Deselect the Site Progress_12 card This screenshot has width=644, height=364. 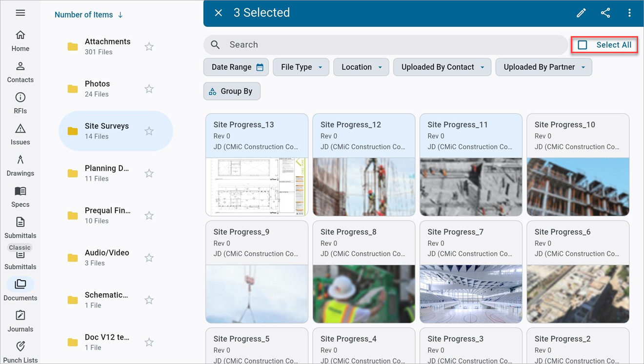tap(364, 165)
